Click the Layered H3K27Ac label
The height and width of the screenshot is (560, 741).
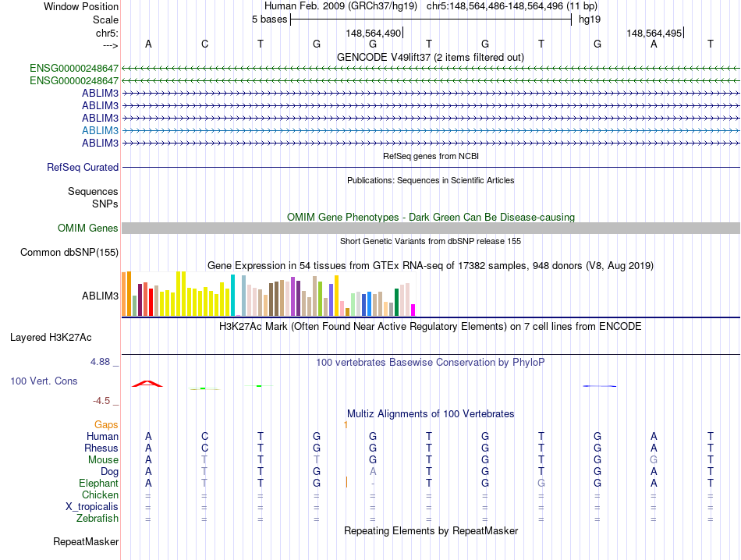pyautogui.click(x=51, y=338)
